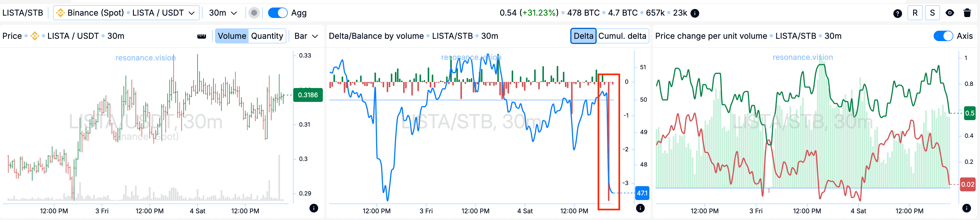Open the Binance (Spot) LISTA / USDT dropdown

coord(126,13)
